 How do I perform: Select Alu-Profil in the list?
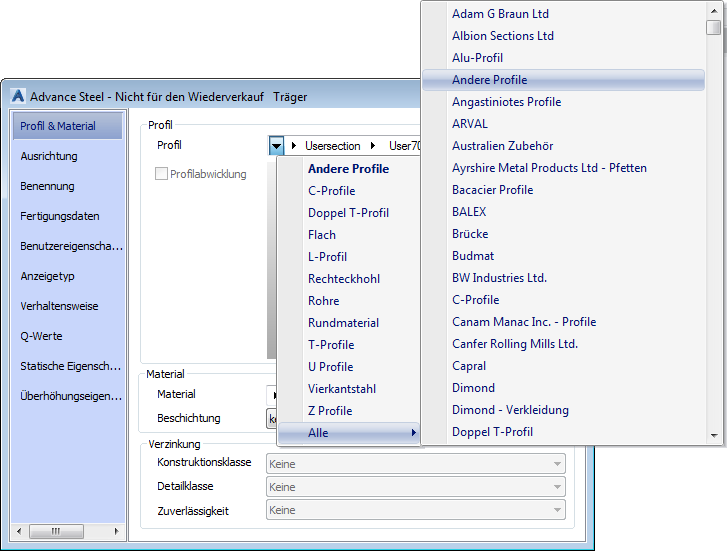click(563, 58)
